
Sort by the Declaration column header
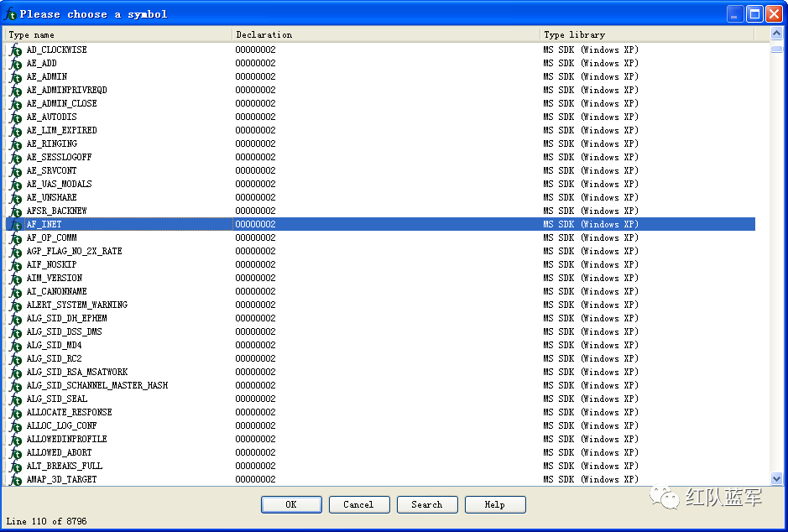tap(386, 34)
